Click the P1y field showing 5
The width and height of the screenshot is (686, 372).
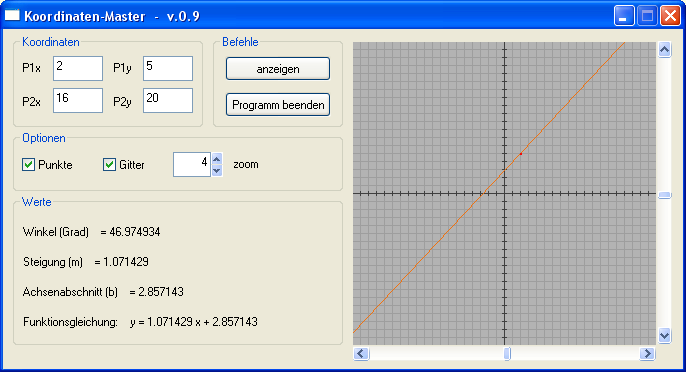[168, 68]
